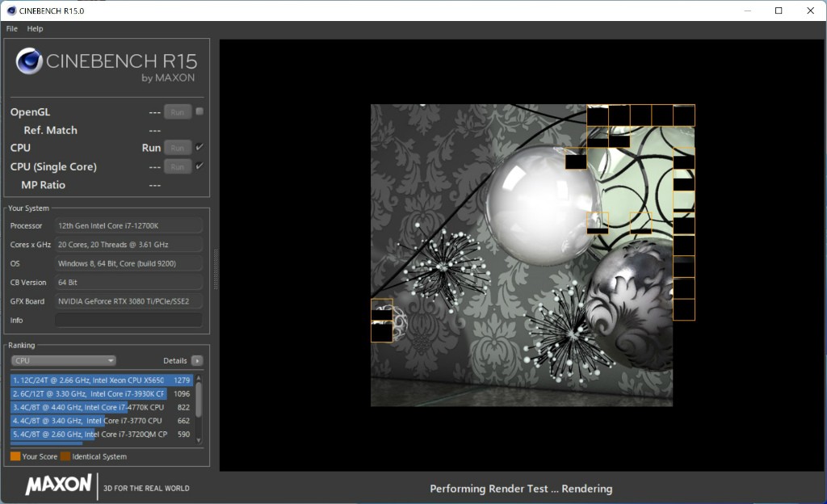Click the Cinebench title bar app icon
This screenshot has height=504, width=827.
(x=10, y=10)
